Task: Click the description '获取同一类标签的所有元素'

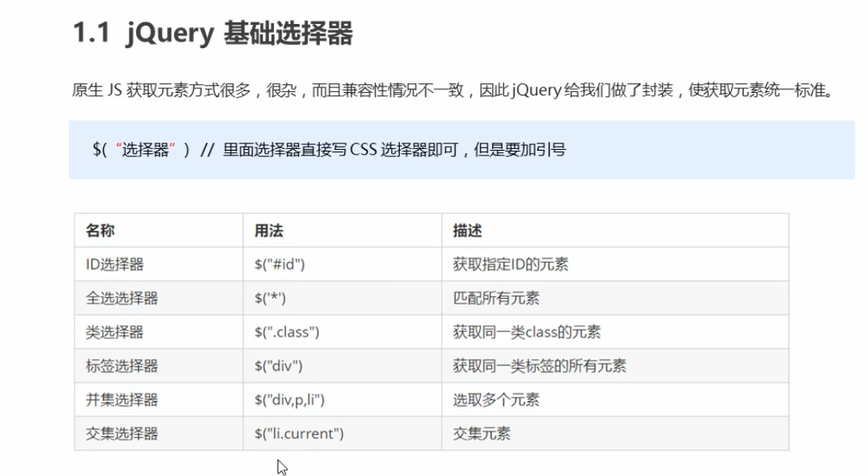Action: (539, 366)
